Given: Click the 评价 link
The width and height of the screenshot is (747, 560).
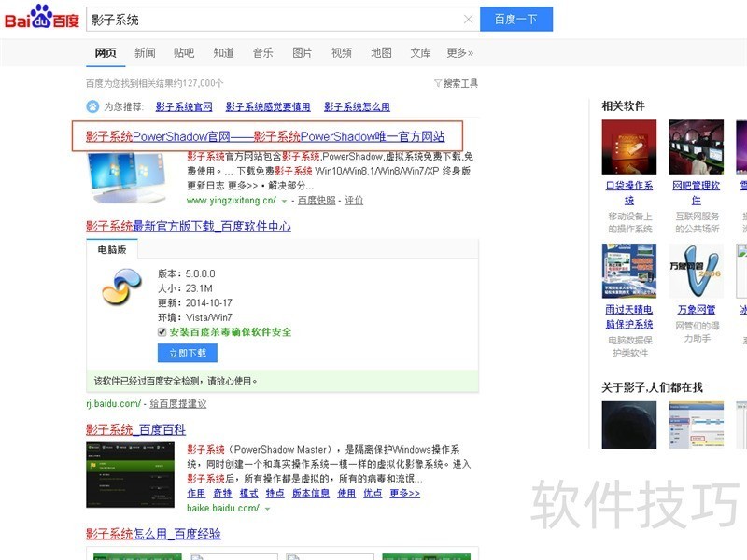Looking at the screenshot, I should pos(354,201).
